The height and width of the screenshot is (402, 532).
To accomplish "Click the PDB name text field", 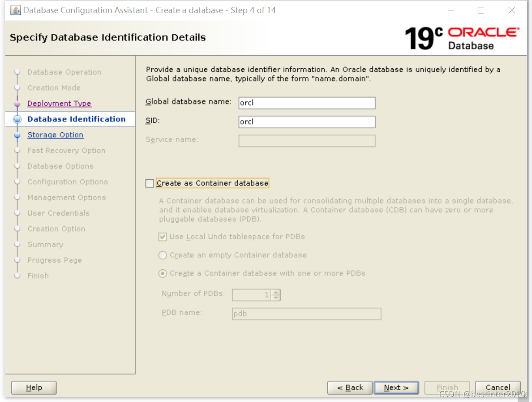I will pyautogui.click(x=307, y=314).
